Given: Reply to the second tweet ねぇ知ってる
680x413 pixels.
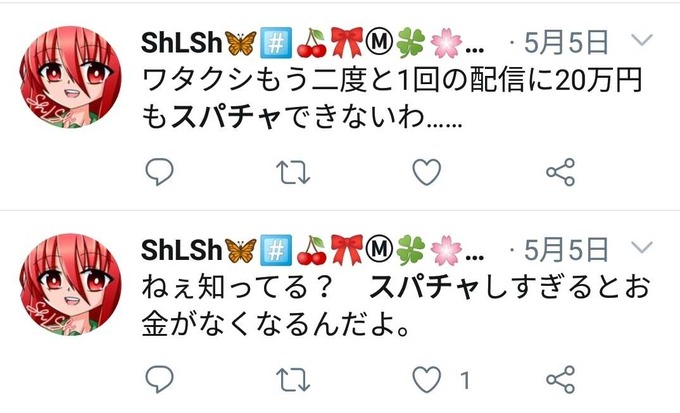Looking at the screenshot, I should (160, 379).
